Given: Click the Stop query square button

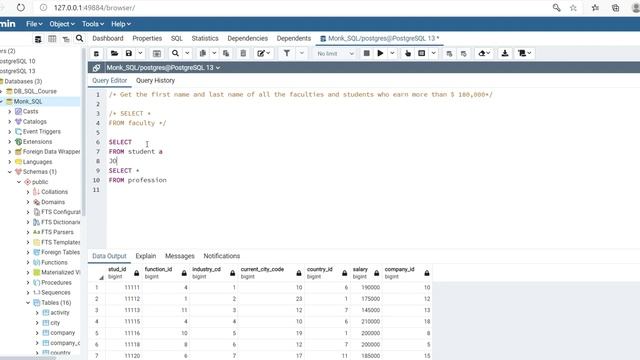Looking at the screenshot, I should [367, 53].
